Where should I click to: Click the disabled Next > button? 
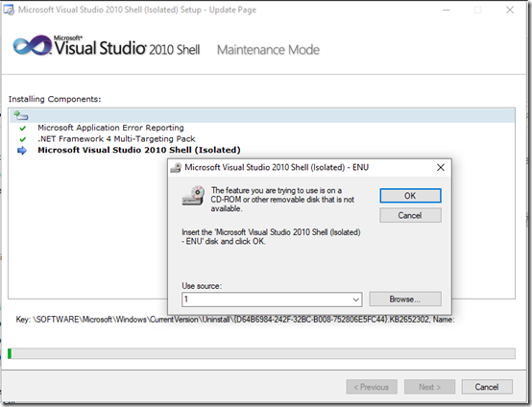tap(429, 387)
